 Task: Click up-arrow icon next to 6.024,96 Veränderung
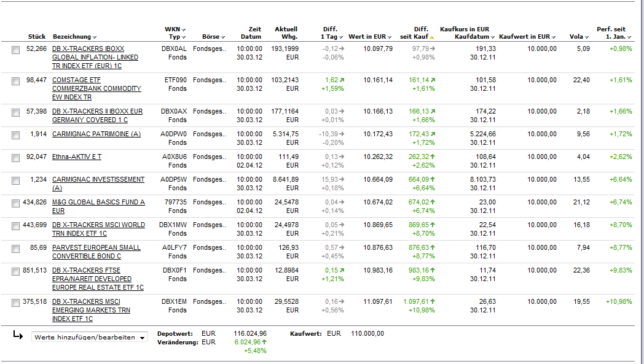[264, 342]
